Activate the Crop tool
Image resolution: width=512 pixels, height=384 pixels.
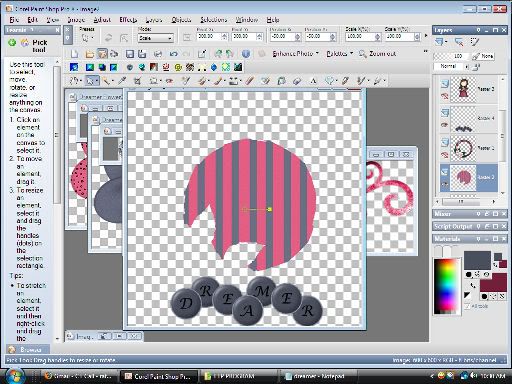(x=137, y=81)
